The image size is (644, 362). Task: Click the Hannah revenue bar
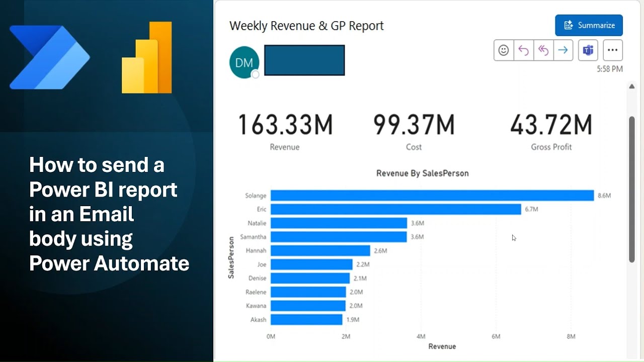click(320, 250)
